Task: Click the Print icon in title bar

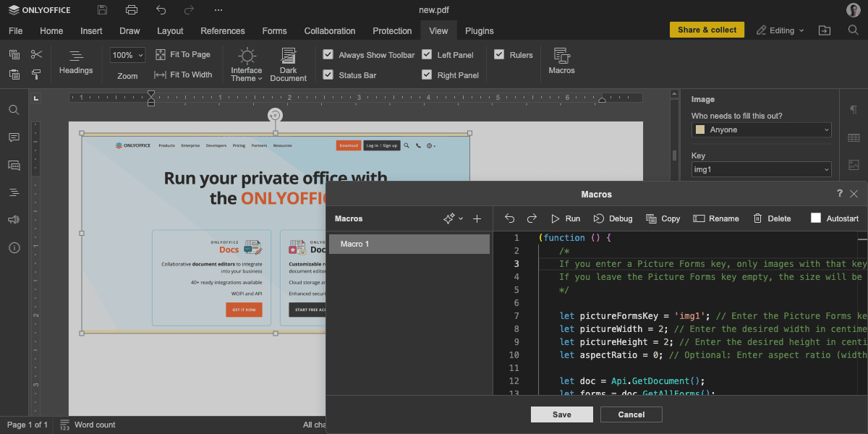Action: click(x=131, y=10)
